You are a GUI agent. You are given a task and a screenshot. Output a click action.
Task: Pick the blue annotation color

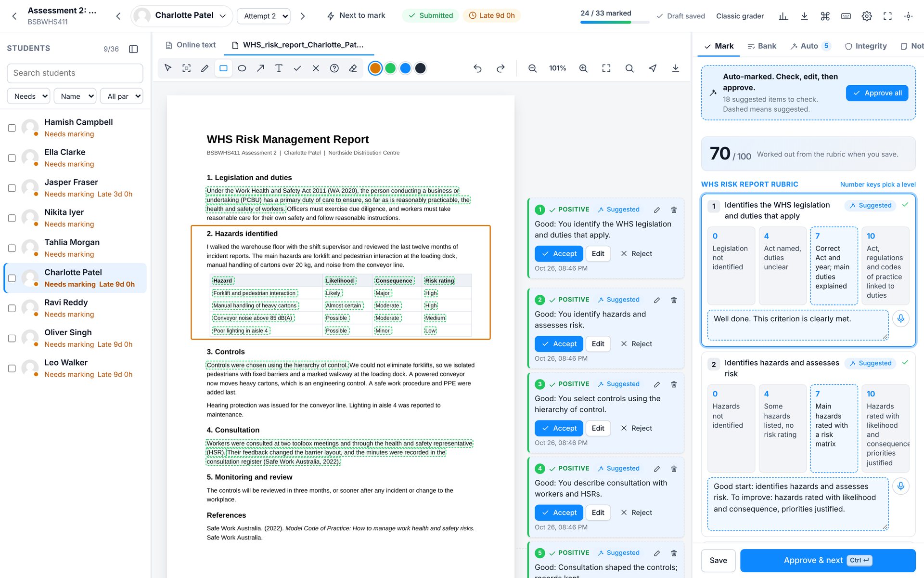405,68
